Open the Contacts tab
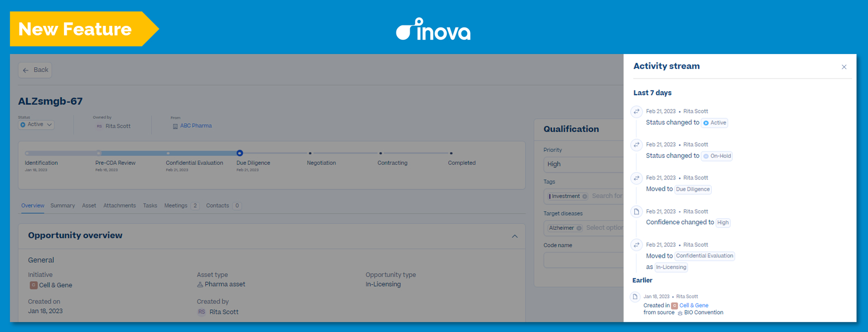The width and height of the screenshot is (868, 332). [223, 205]
